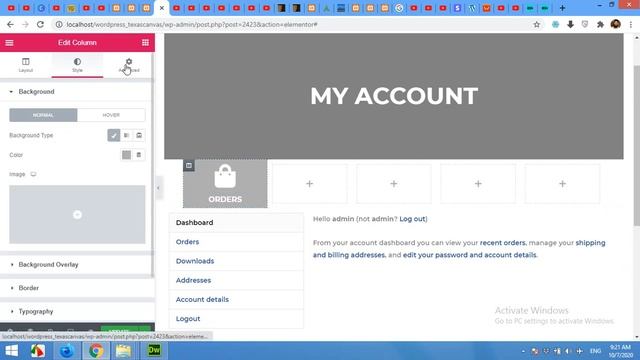This screenshot has height=360, width=640.
Task: Switch to the Style tab
Action: pos(77,65)
